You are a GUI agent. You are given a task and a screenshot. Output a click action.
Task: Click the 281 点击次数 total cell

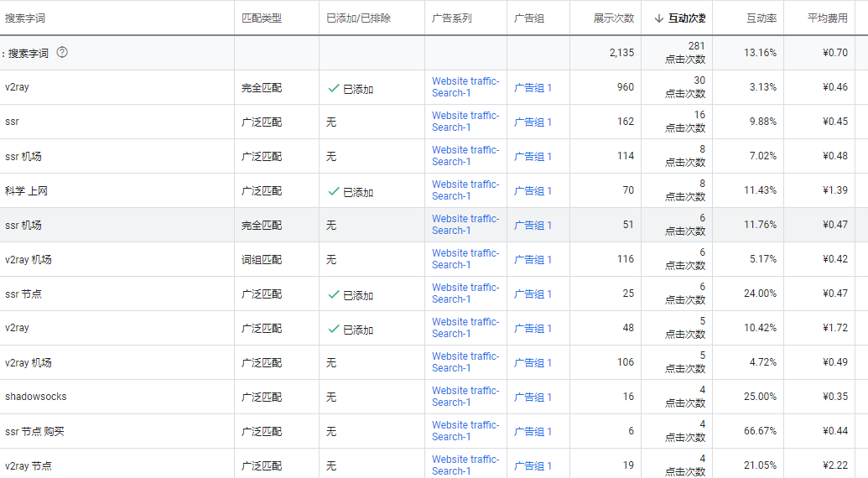click(x=685, y=53)
